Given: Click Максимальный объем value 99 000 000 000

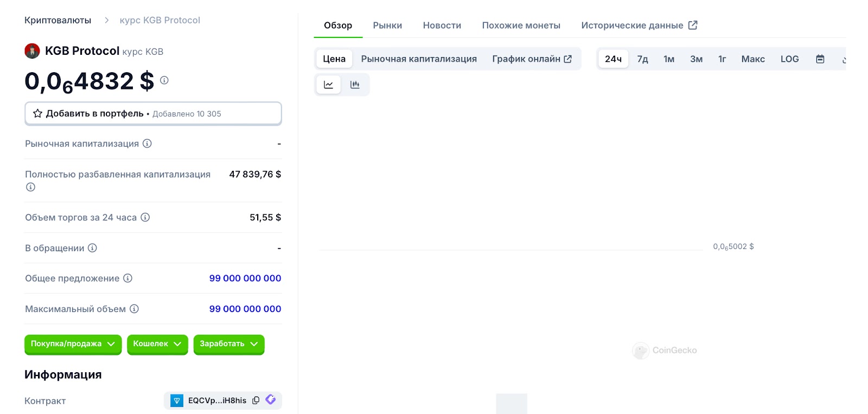Looking at the screenshot, I should point(245,309).
